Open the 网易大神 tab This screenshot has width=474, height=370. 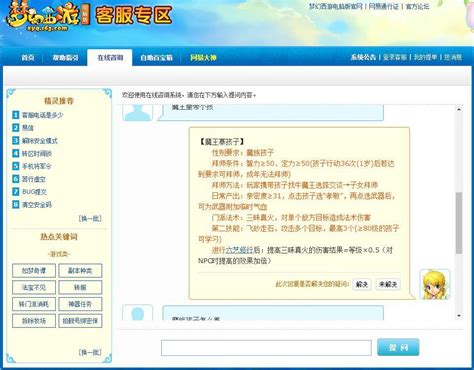pyautogui.click(x=203, y=58)
